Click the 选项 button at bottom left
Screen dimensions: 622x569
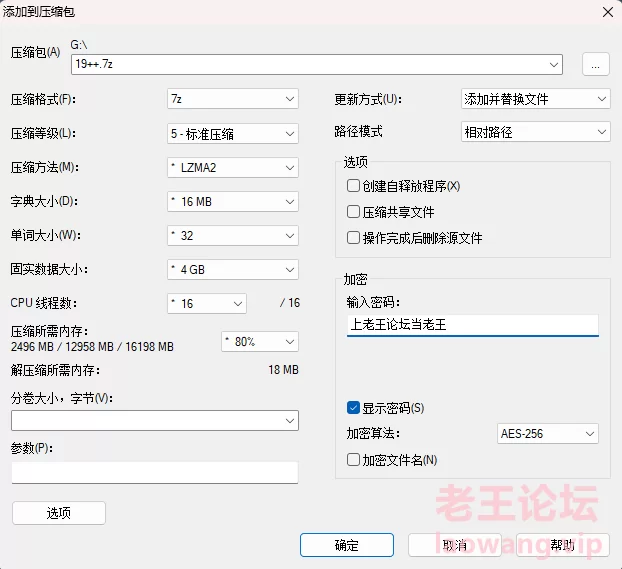pyautogui.click(x=59, y=513)
